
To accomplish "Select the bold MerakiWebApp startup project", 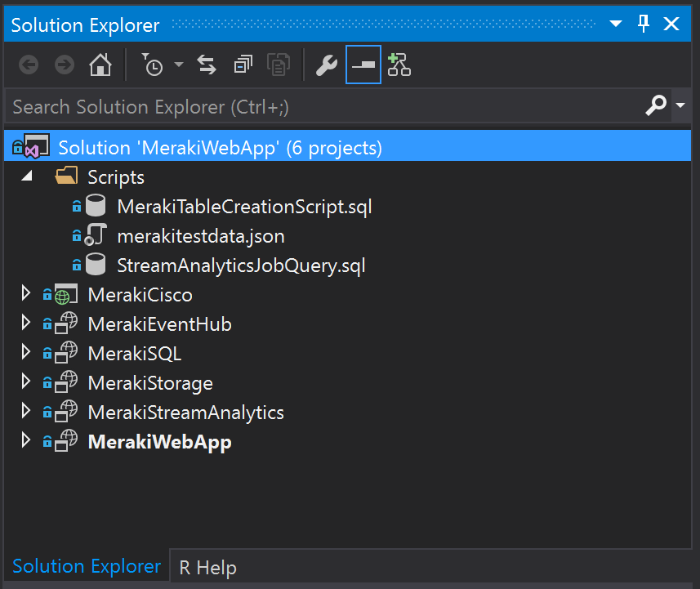I will pyautogui.click(x=160, y=443).
